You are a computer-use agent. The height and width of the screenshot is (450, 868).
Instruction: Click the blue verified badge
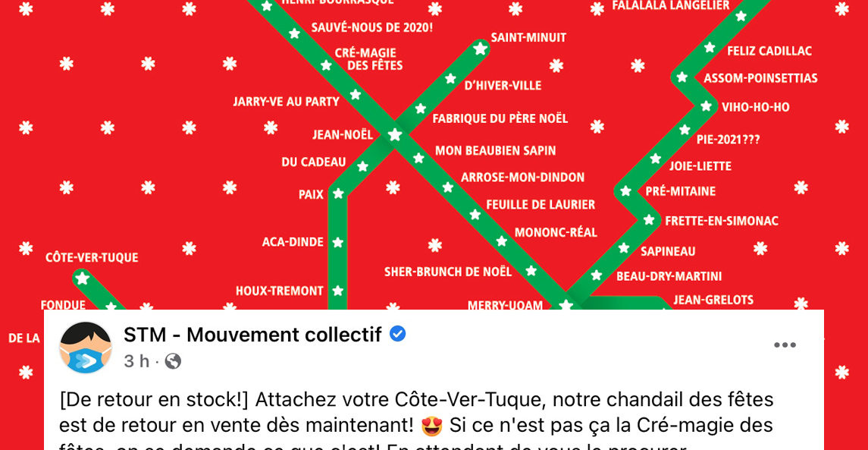click(397, 334)
